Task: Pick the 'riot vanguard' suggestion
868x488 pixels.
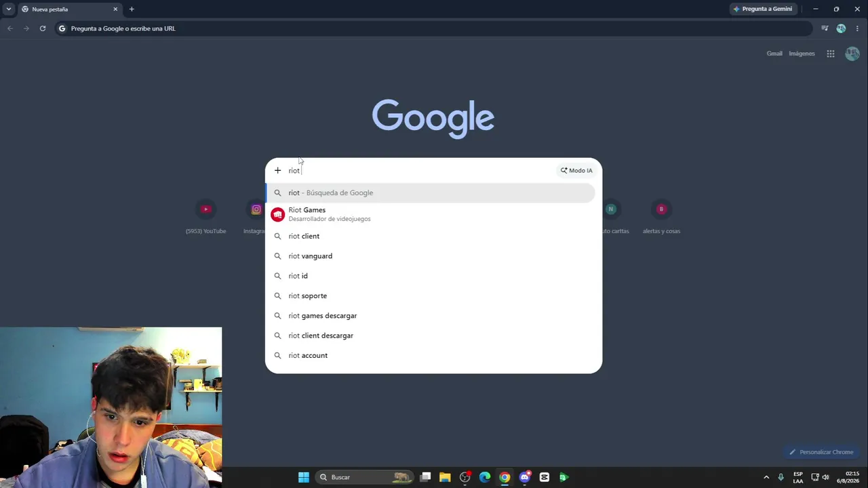Action: [431, 256]
